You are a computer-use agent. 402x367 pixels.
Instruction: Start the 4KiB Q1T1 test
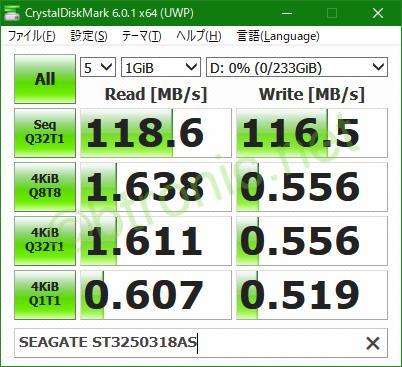coord(45,295)
